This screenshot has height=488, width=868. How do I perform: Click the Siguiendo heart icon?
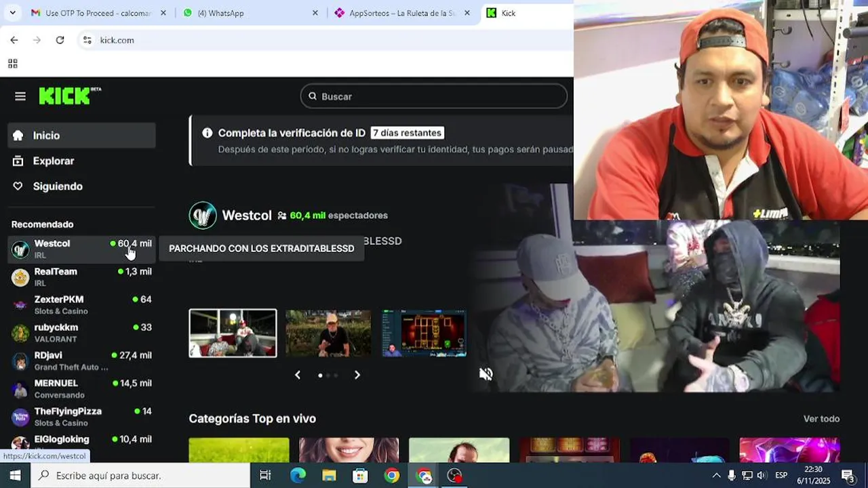coord(18,186)
